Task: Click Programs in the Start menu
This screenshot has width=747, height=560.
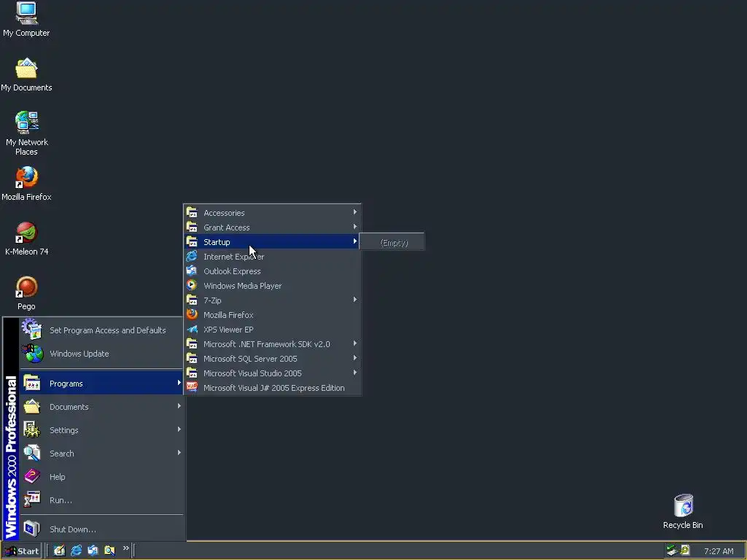Action: (101, 384)
